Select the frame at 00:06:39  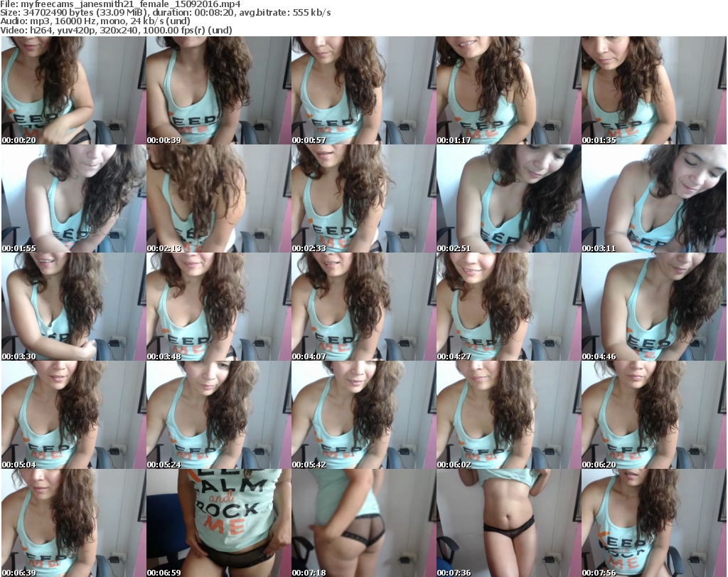pos(73,523)
